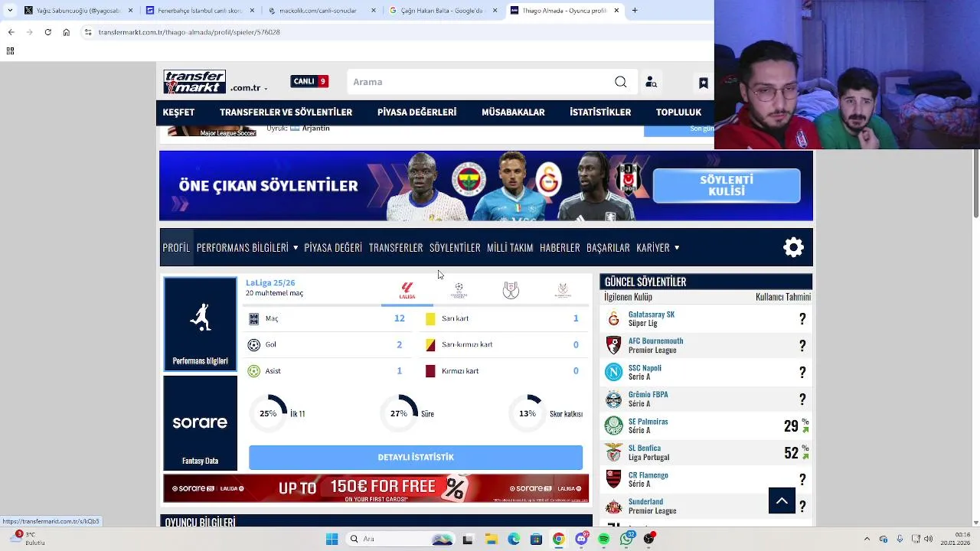The width and height of the screenshot is (980, 551).
Task: Open the MÜSABAKALAR menu
Action: tap(513, 112)
